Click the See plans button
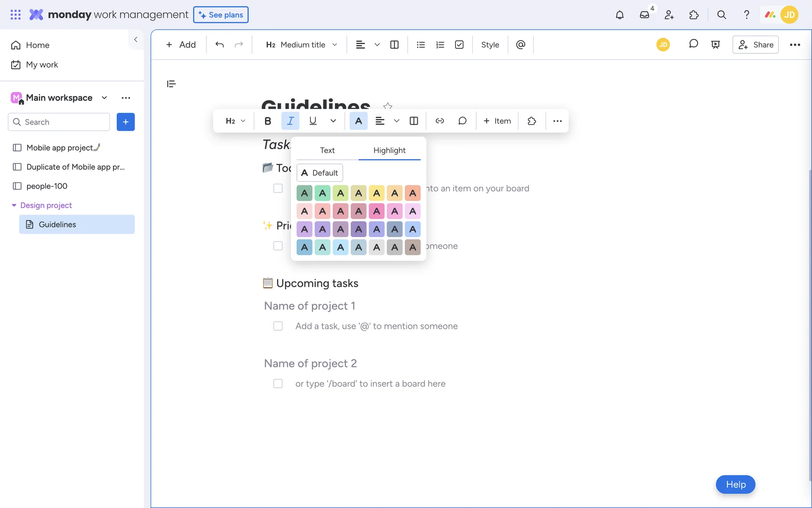The height and width of the screenshot is (508, 812). [x=221, y=15]
